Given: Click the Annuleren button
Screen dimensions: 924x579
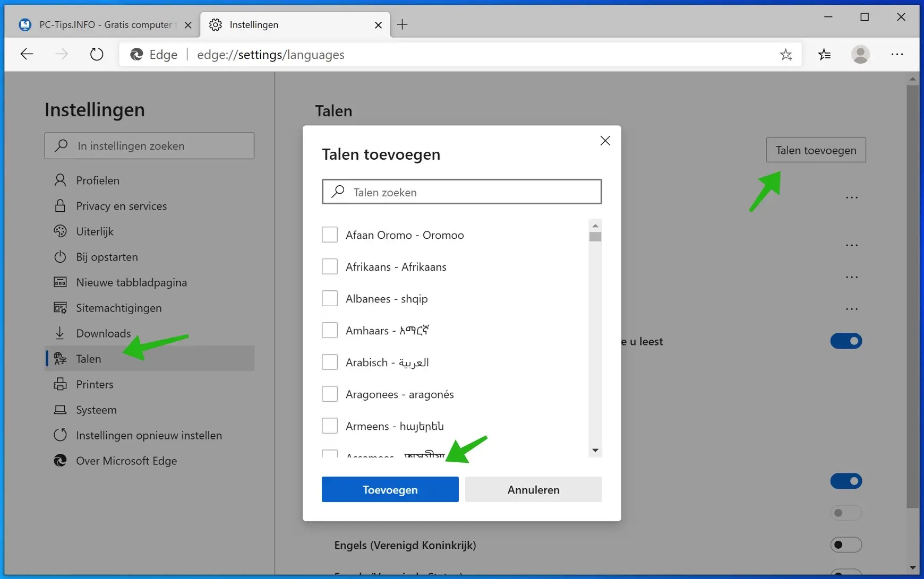Looking at the screenshot, I should [x=534, y=489].
